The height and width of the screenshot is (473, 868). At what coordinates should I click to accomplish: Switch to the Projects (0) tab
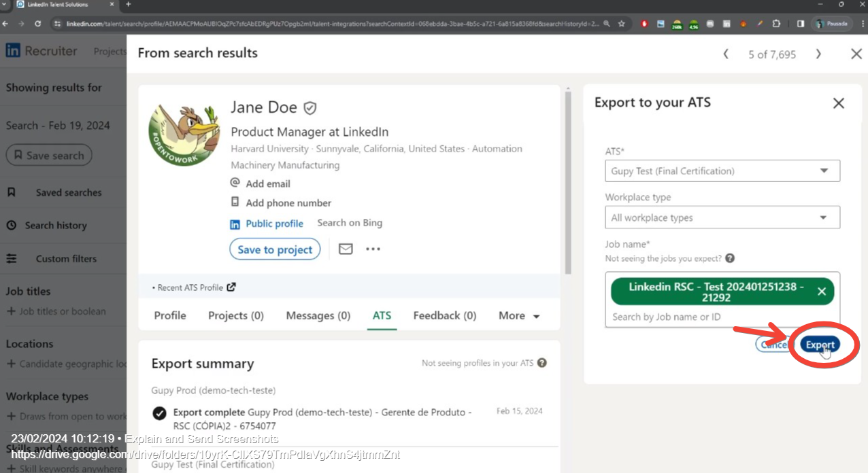236,315
